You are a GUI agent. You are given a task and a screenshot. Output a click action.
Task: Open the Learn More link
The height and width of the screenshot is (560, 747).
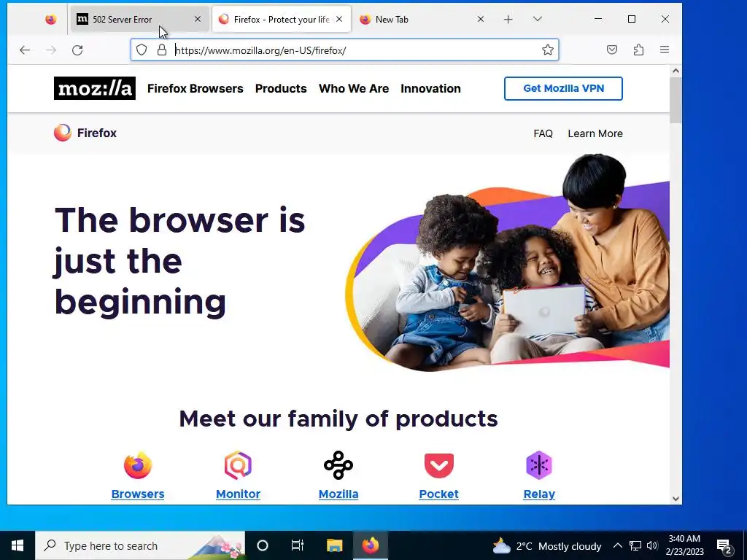(x=595, y=133)
